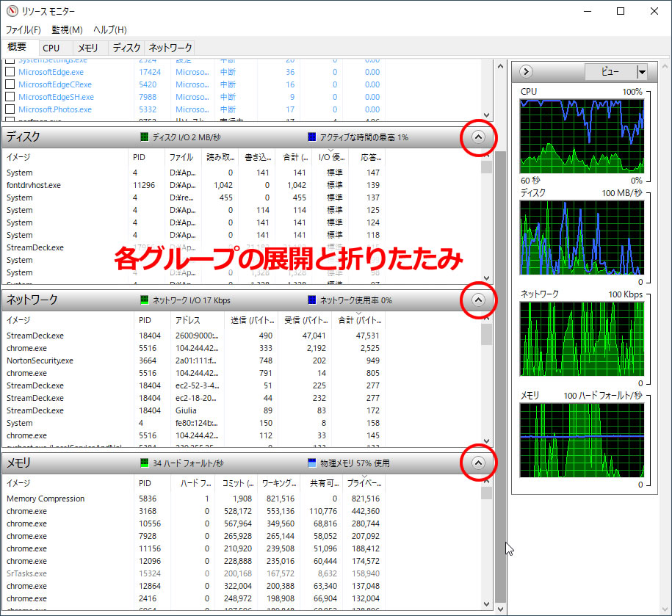672x616 pixels.
Task: Open the ファイル(F) menu
Action: coord(24,30)
